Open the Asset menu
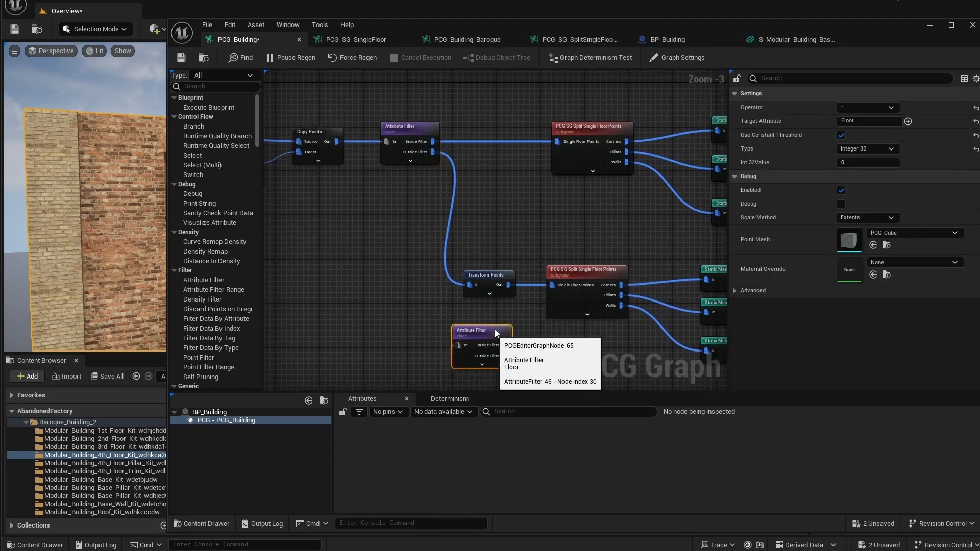 pos(256,24)
